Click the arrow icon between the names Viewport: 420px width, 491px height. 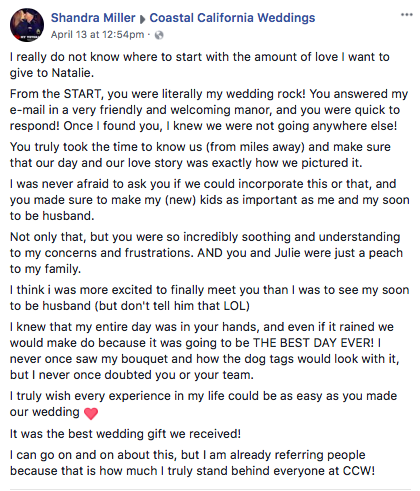pyautogui.click(x=142, y=19)
